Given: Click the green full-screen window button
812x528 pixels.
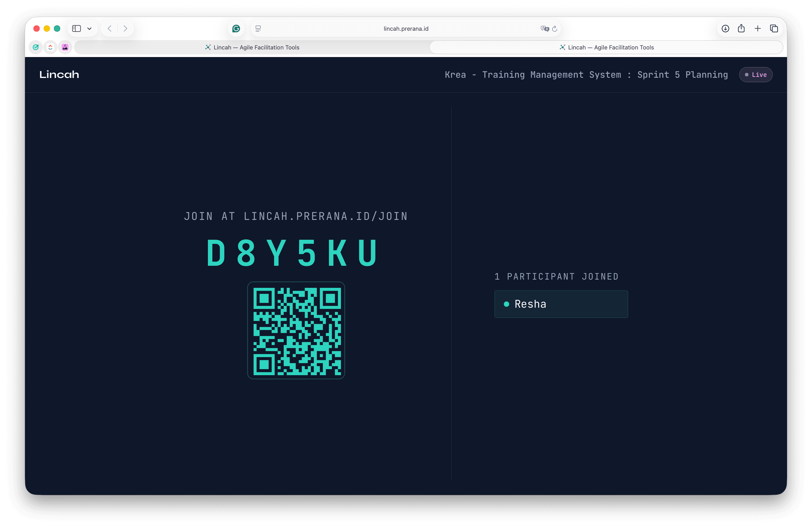Looking at the screenshot, I should (57, 29).
